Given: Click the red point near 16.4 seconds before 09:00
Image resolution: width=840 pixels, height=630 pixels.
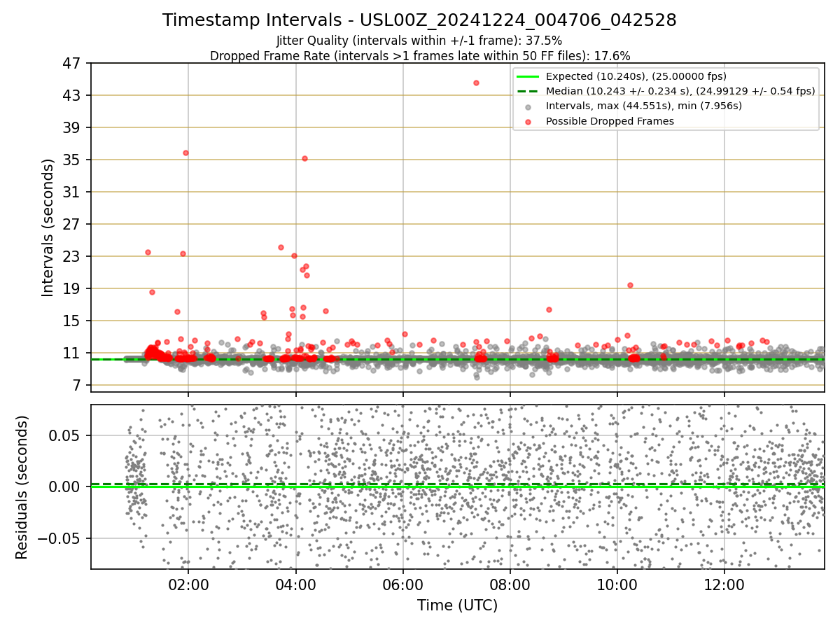Looking at the screenshot, I should click(x=549, y=309).
